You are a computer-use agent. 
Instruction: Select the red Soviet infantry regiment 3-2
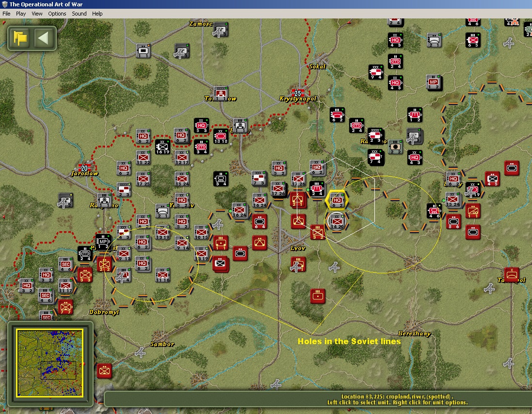[318, 232]
